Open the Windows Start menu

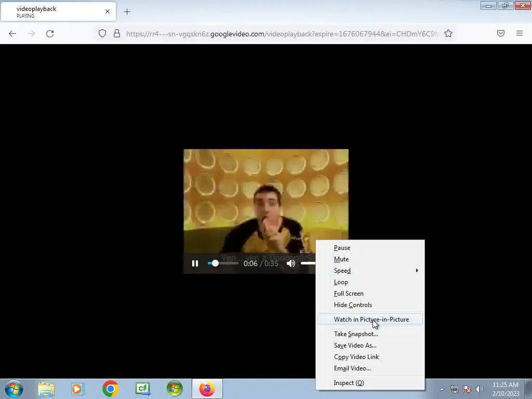point(14,389)
